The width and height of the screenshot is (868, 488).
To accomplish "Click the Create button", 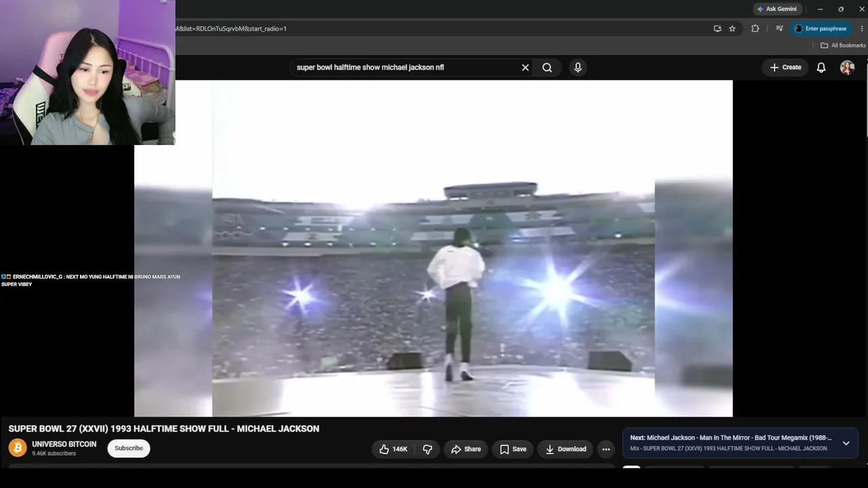I will point(785,67).
